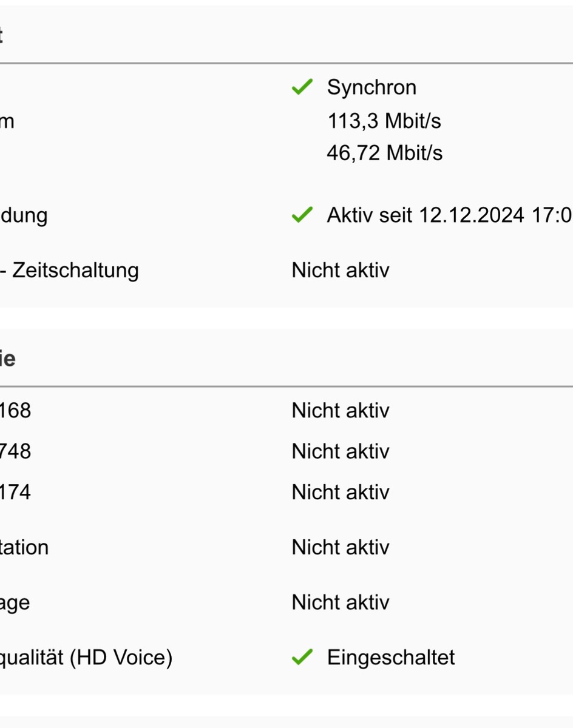Image resolution: width=573 pixels, height=728 pixels.
Task: Select the phone number ending in 174
Action: pos(15,492)
